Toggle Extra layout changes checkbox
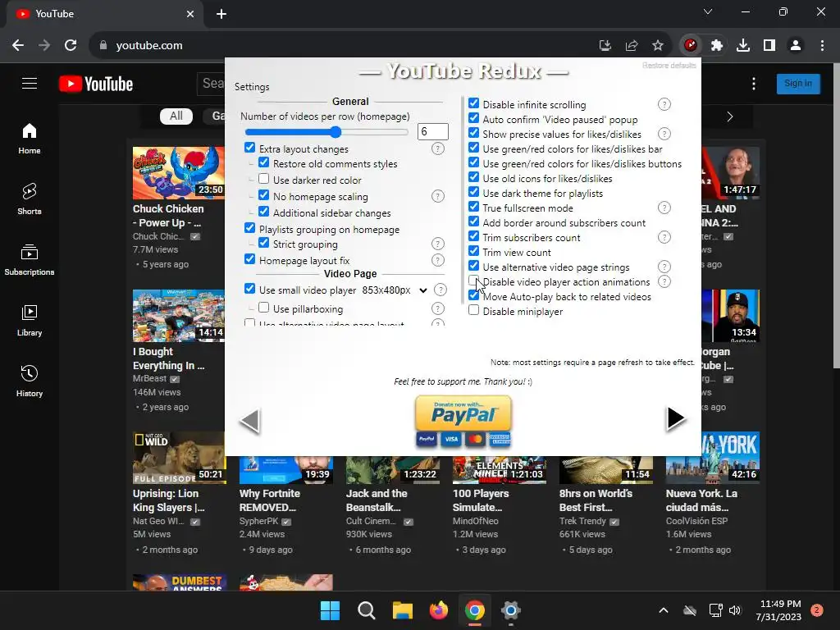Viewport: 840px width, 630px height. [249, 148]
